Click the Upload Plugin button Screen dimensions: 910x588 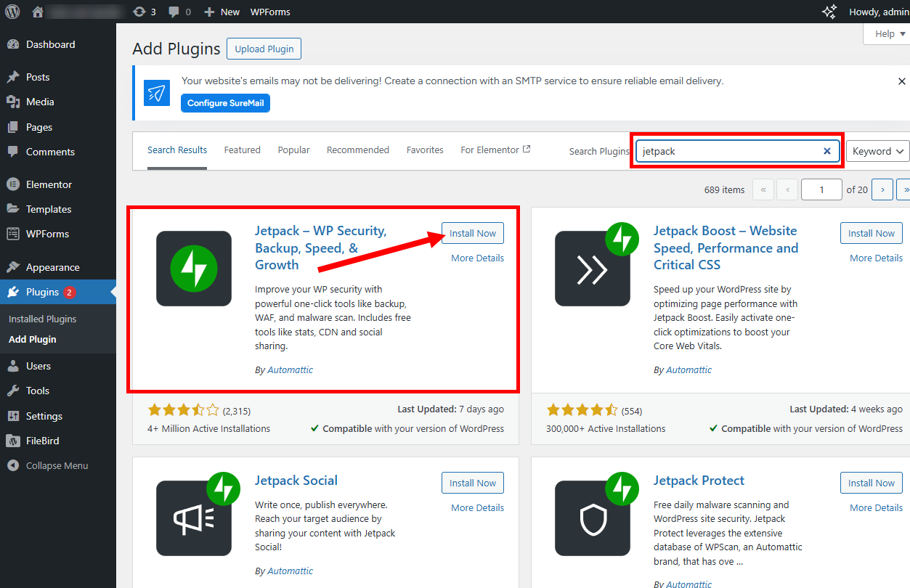[264, 49]
